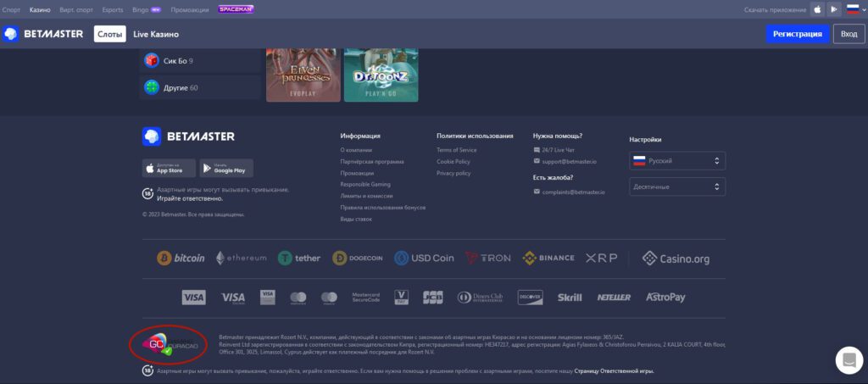The image size is (868, 384).
Task: Click the TRON logo
Action: pos(487,258)
